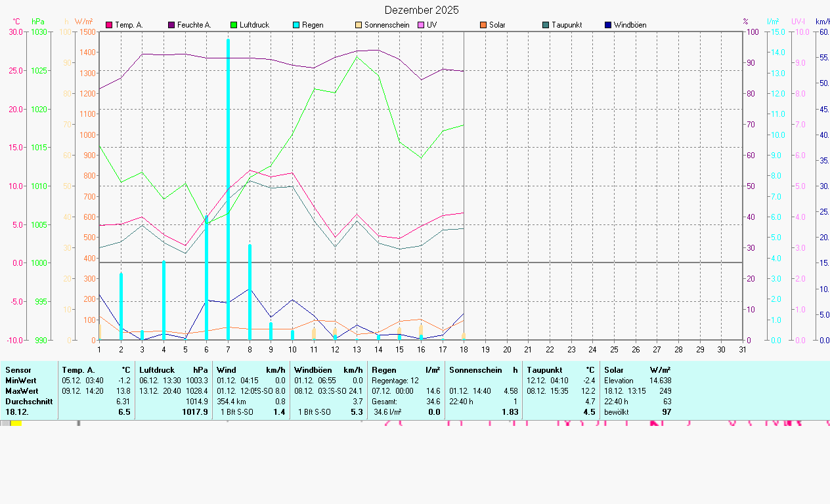Click the orange Solar legend marker

[483, 25]
